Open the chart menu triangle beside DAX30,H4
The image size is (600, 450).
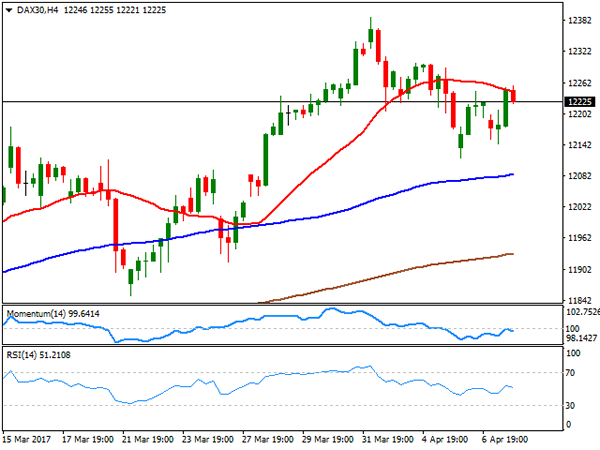point(9,10)
